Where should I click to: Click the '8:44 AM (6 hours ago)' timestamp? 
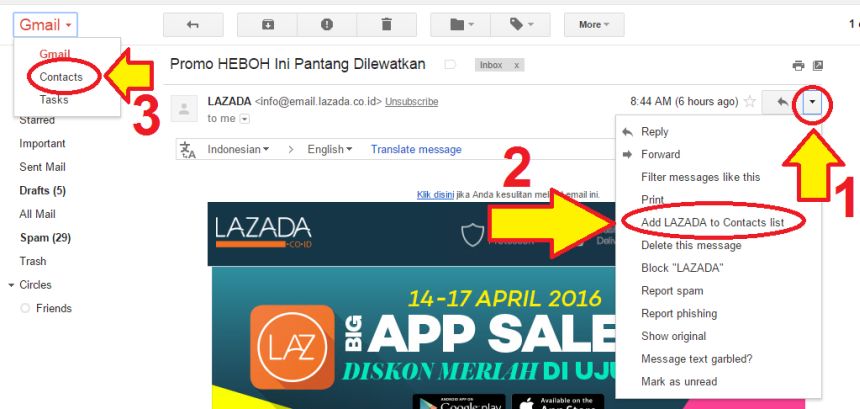pos(684,101)
